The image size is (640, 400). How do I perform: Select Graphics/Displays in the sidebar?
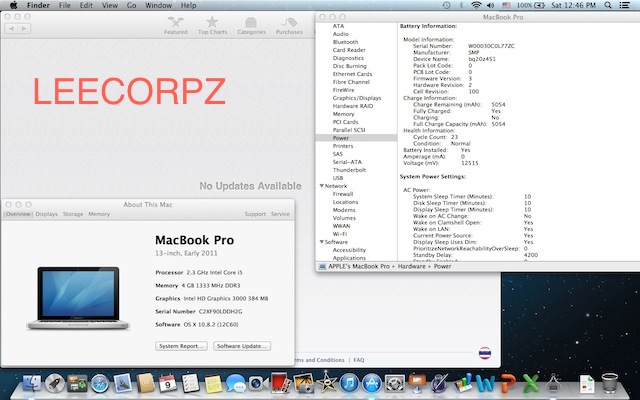point(357,98)
